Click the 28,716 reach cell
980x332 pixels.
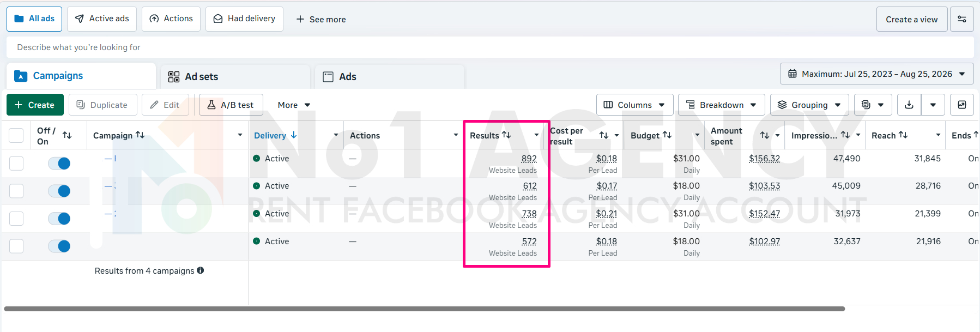(x=928, y=186)
